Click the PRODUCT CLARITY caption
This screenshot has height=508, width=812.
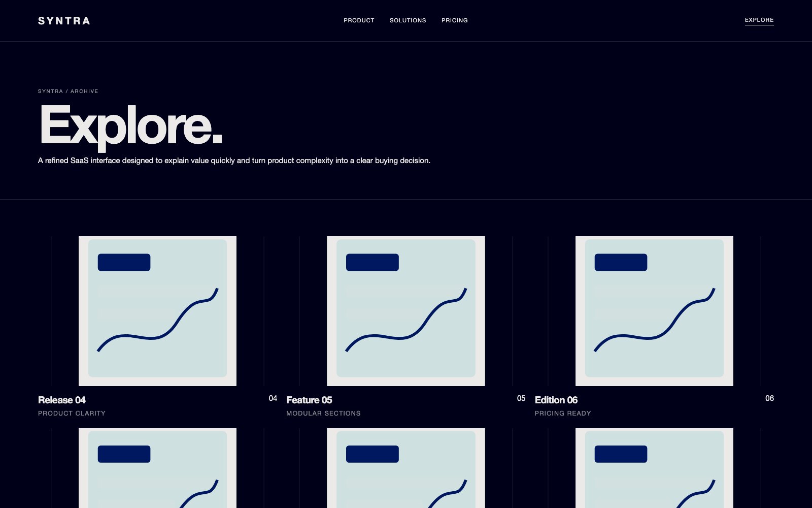click(72, 414)
